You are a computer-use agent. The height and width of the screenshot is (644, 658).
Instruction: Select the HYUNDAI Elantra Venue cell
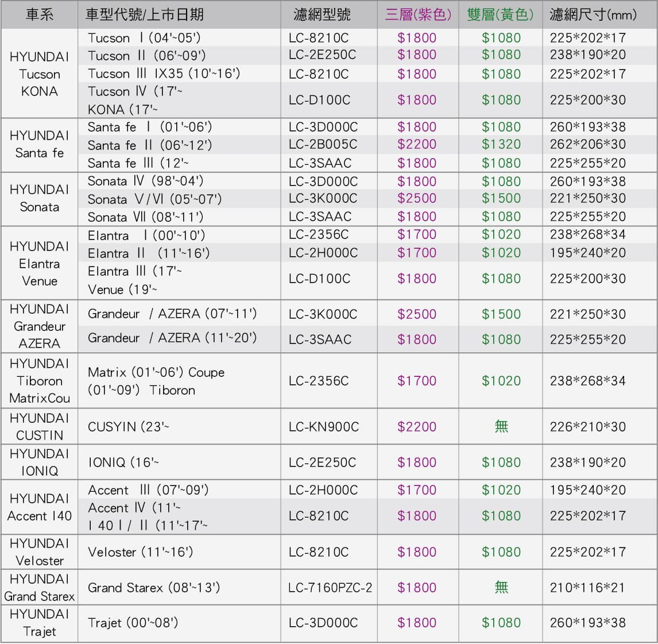click(x=40, y=264)
